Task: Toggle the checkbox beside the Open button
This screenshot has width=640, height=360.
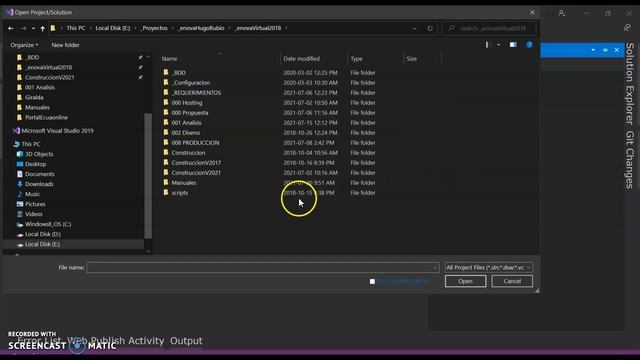Action: (x=372, y=282)
